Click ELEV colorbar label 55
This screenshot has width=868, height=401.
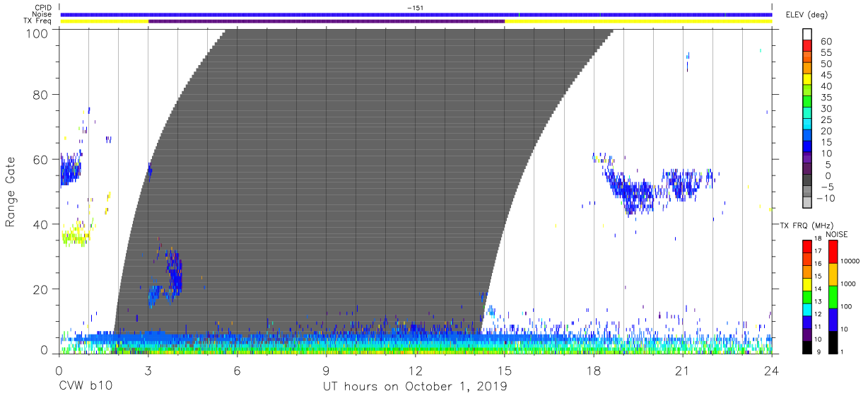click(826, 53)
